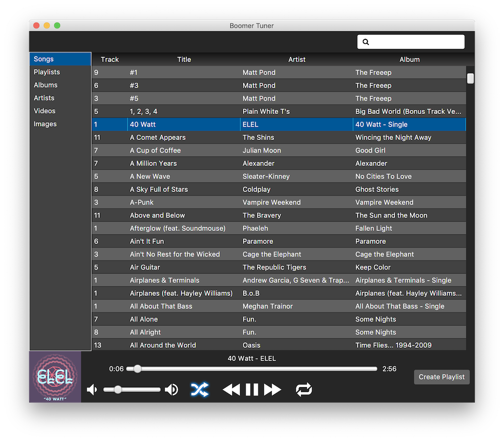Click the low volume speaker icon
The width and height of the screenshot is (504, 441).
point(92,390)
